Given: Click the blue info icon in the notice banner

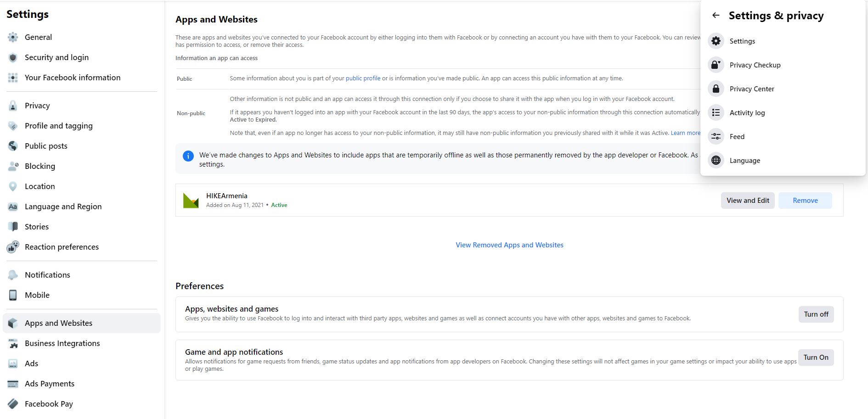Looking at the screenshot, I should pos(187,156).
